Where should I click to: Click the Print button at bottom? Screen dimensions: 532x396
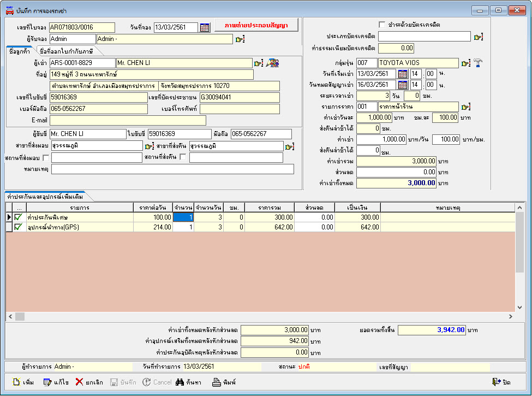pyautogui.click(x=224, y=382)
